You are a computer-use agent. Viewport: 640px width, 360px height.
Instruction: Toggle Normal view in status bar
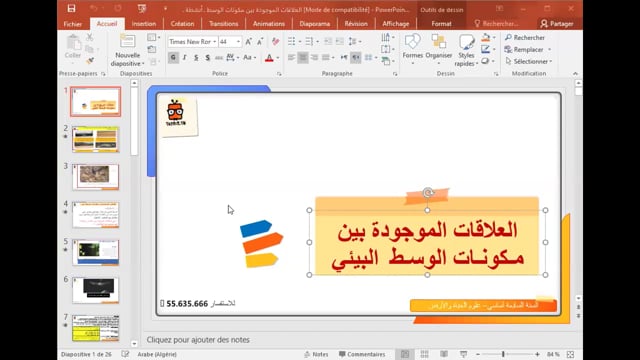pyautogui.click(x=404, y=354)
